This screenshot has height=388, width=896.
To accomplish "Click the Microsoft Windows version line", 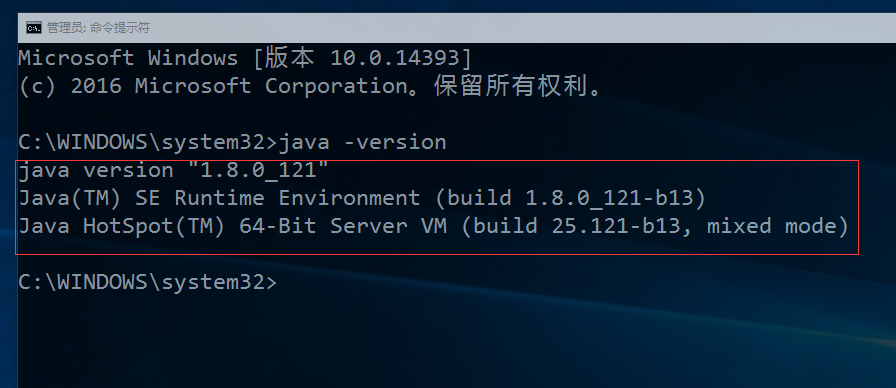I will (246, 58).
